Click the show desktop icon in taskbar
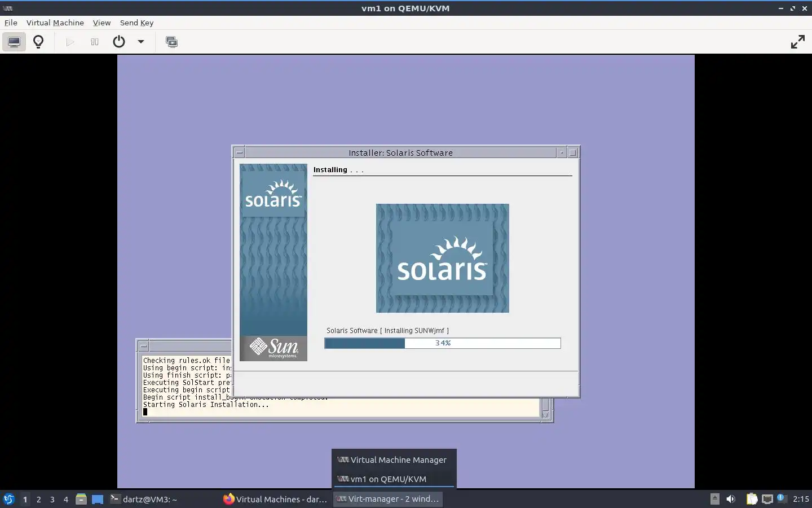This screenshot has width=812, height=508. tap(98, 499)
